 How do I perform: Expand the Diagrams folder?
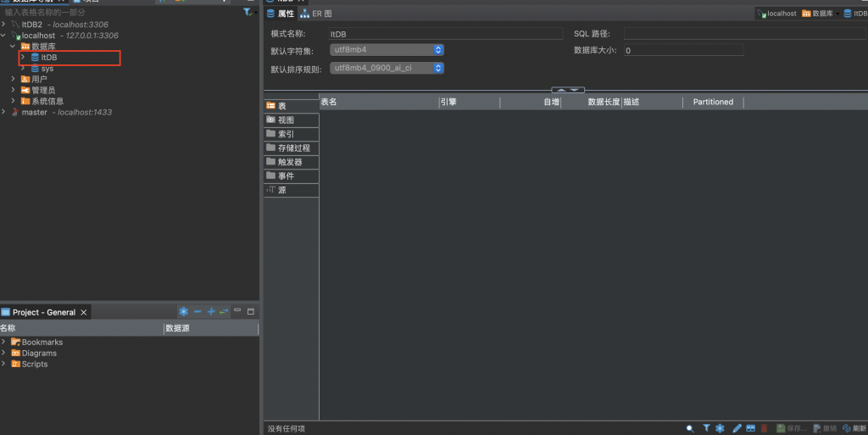click(4, 353)
